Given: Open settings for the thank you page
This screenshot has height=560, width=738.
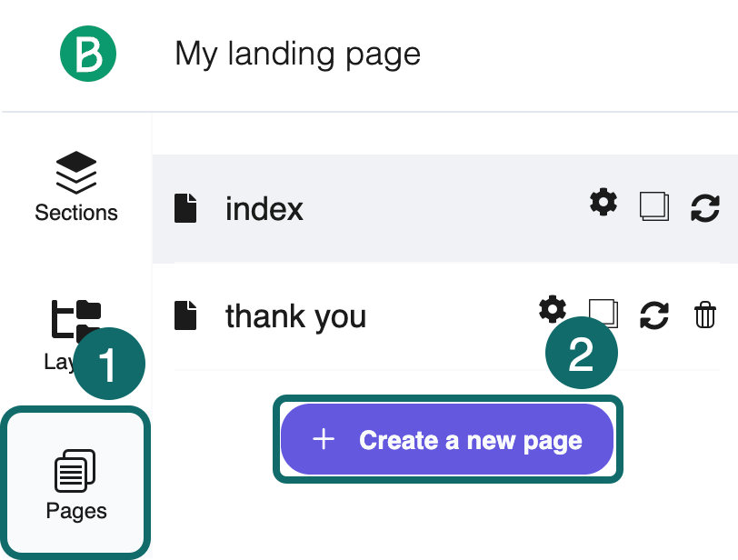Looking at the screenshot, I should click(x=551, y=310).
